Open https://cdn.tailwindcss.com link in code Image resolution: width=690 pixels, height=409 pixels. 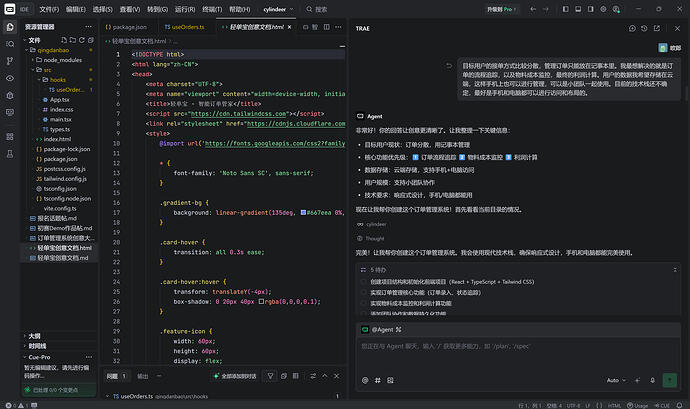point(239,114)
